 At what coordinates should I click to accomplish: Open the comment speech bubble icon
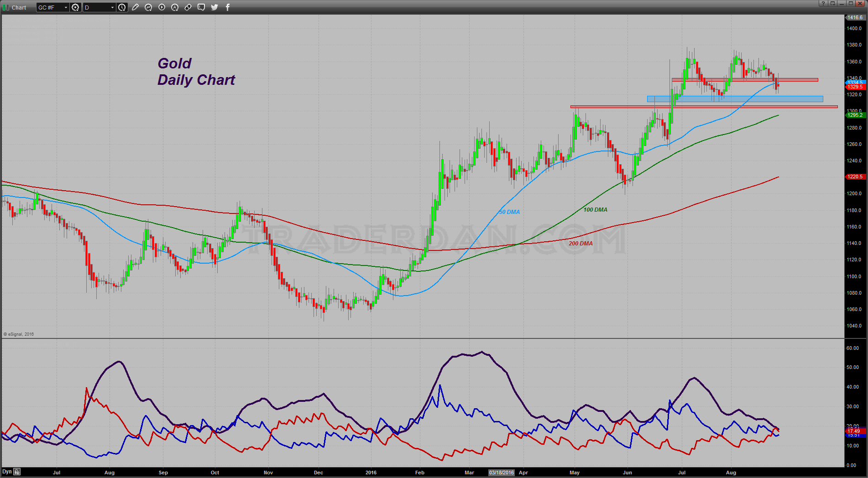(x=201, y=7)
